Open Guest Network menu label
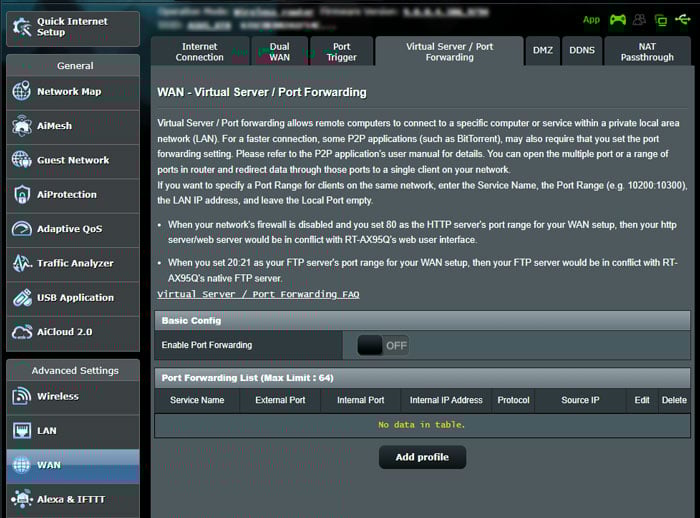 point(73,160)
